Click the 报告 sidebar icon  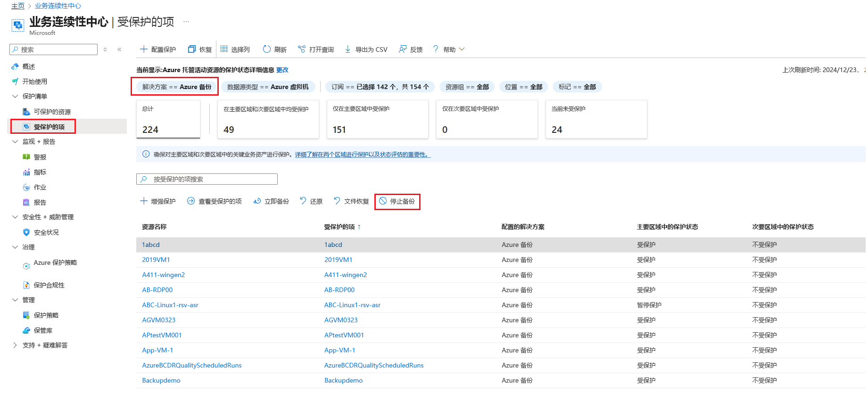26,202
